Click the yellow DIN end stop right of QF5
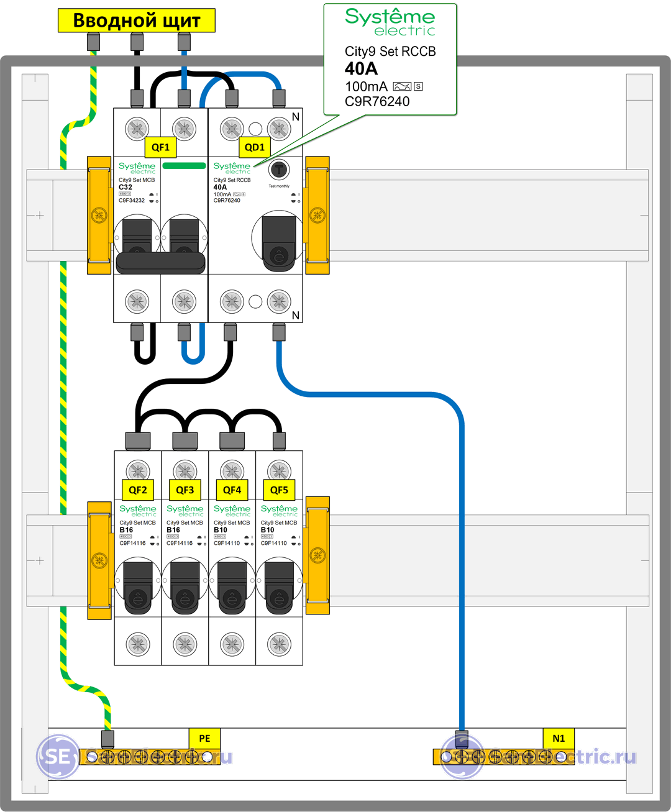Viewport: 671px width, 812px height. 317,555
